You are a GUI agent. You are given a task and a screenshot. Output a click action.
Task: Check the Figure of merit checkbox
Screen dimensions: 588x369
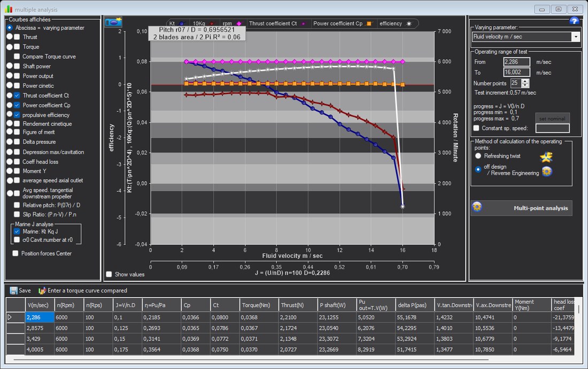17,132
